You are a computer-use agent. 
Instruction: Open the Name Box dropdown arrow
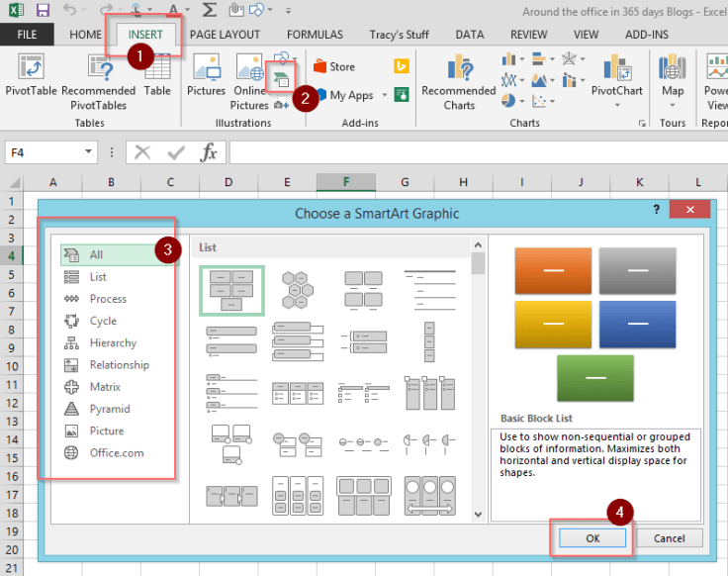click(x=89, y=152)
